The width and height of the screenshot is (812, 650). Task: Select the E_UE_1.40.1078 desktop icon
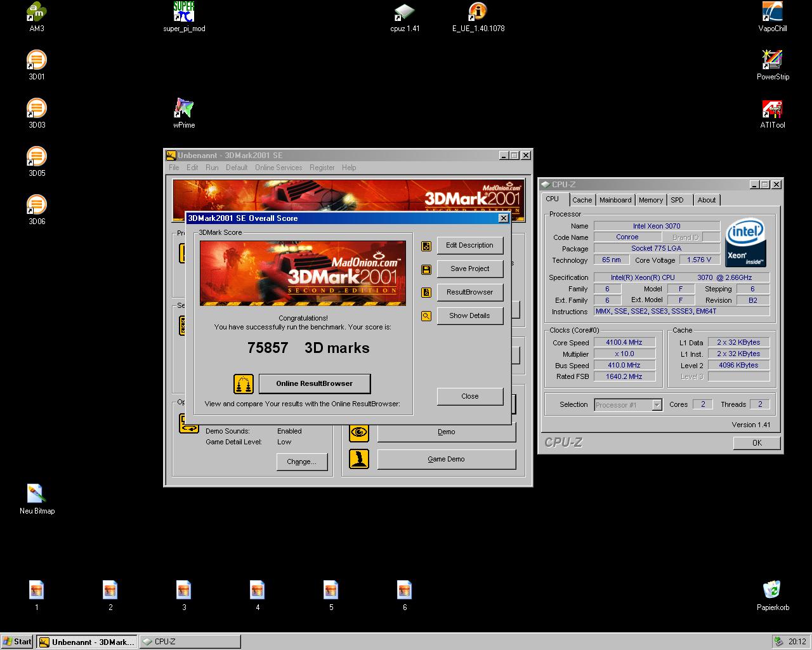pyautogui.click(x=478, y=12)
